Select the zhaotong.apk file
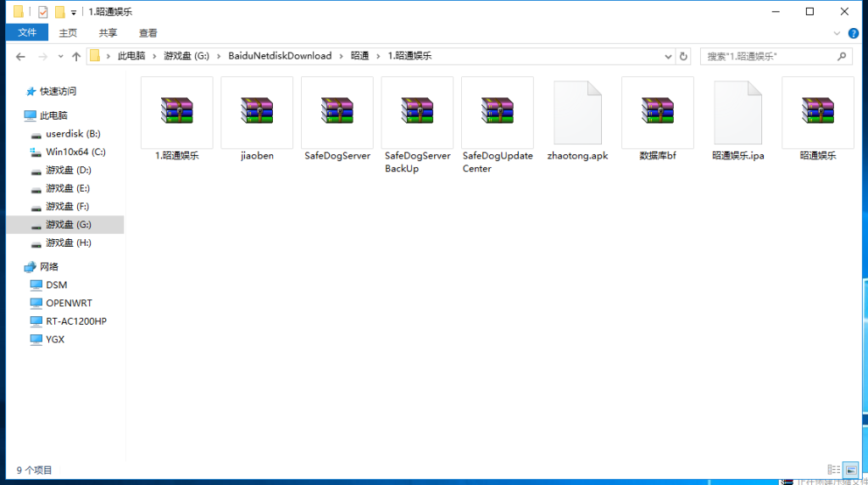 [x=577, y=119]
